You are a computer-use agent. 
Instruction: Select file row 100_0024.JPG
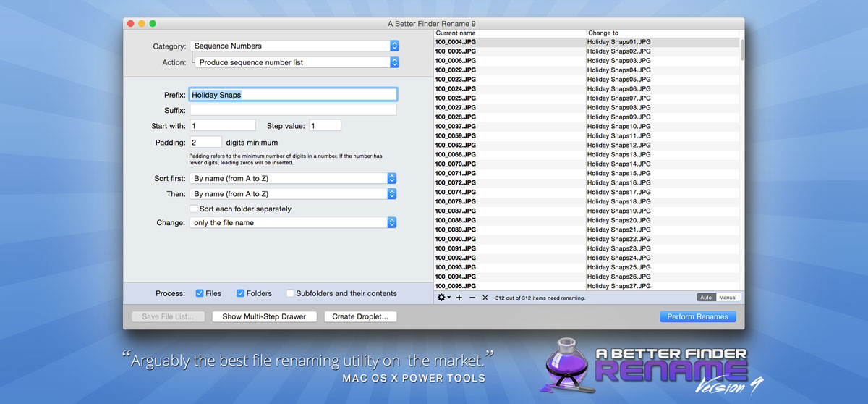(x=587, y=89)
